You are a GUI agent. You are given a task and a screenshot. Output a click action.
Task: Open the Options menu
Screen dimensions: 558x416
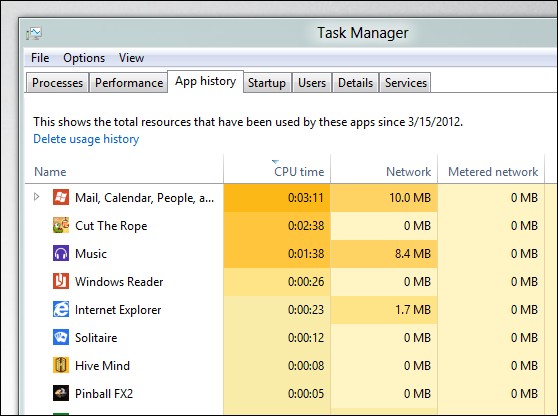[84, 58]
